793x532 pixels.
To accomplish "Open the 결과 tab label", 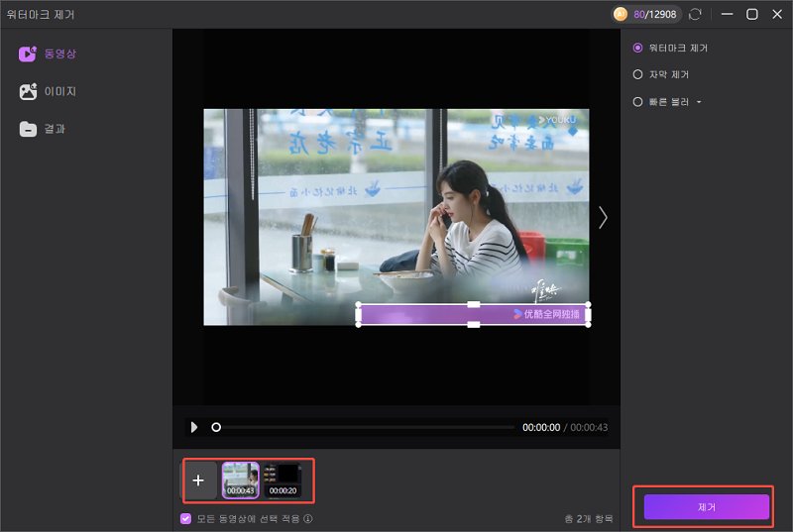I will 55,129.
